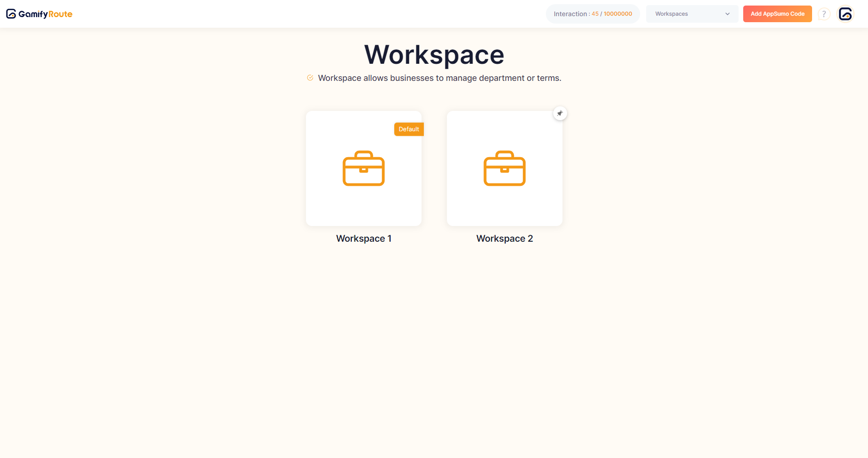Expand the Workspaces dropdown chevron arrow
868x458 pixels.
pyautogui.click(x=727, y=14)
